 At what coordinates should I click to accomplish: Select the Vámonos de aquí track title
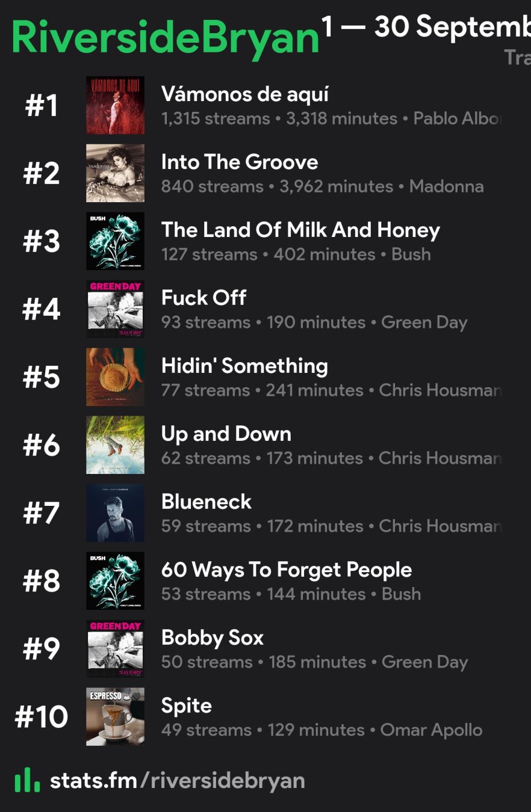point(245,94)
